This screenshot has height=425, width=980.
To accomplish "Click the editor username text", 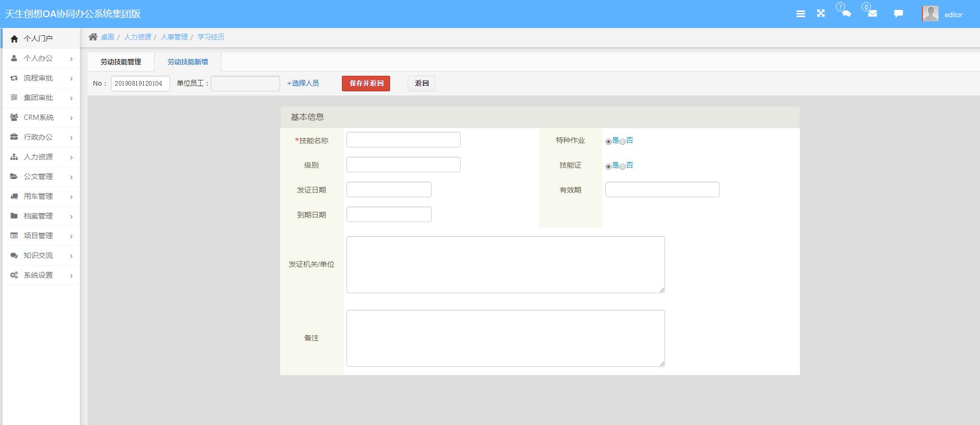I will 954,15.
